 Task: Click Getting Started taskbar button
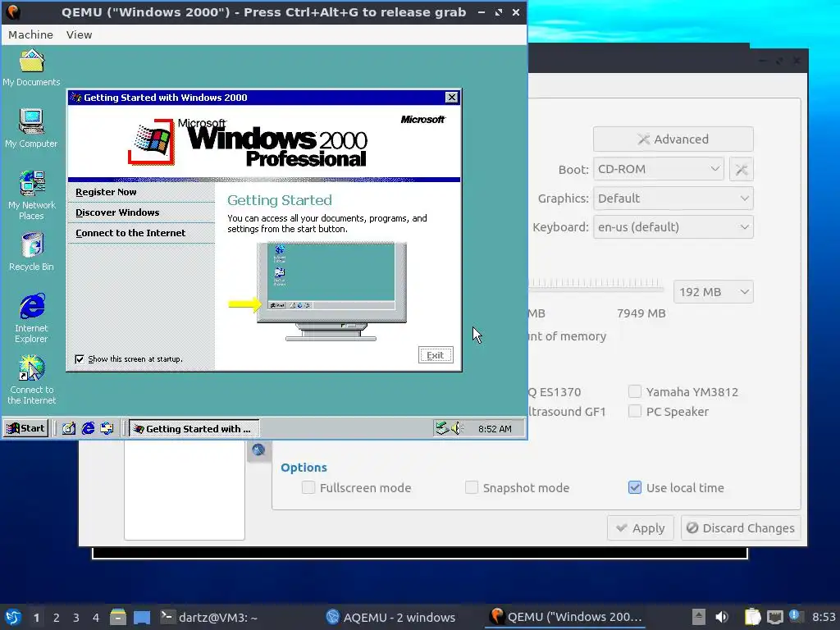[194, 428]
